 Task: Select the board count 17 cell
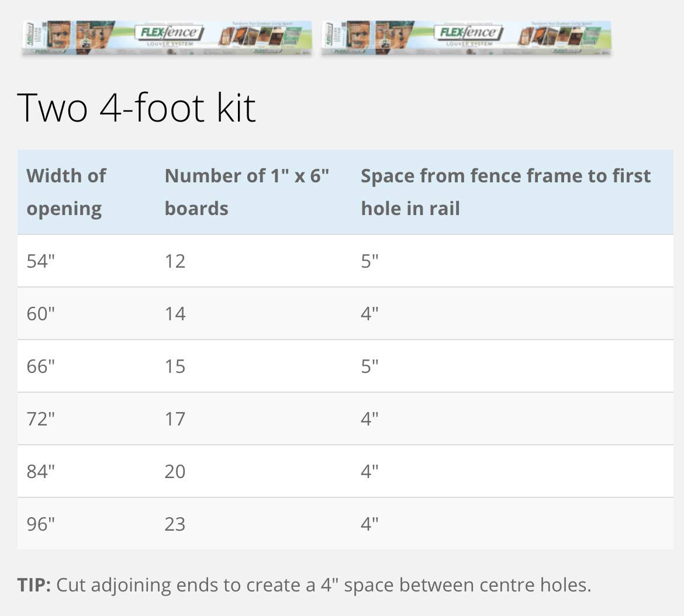coord(175,419)
